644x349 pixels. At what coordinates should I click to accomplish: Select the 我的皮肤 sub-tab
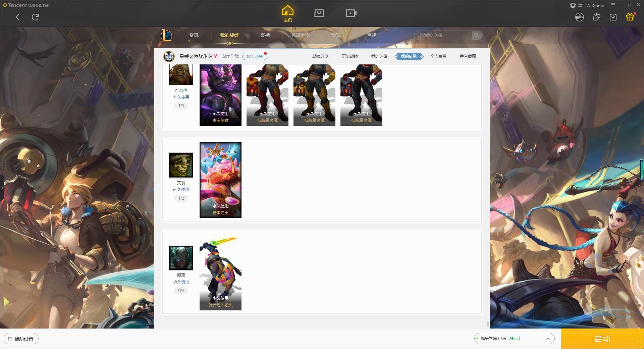point(409,56)
